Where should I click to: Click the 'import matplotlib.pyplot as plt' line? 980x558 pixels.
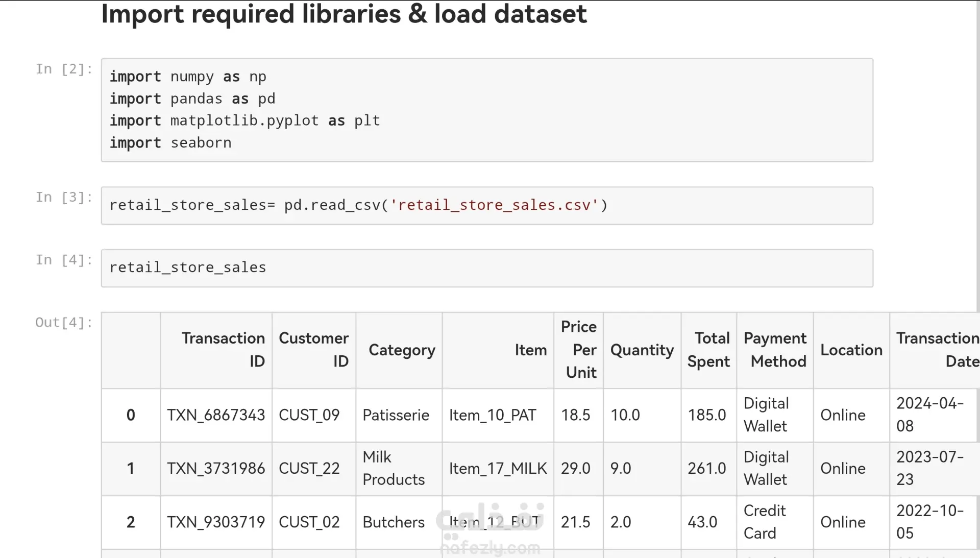click(245, 121)
